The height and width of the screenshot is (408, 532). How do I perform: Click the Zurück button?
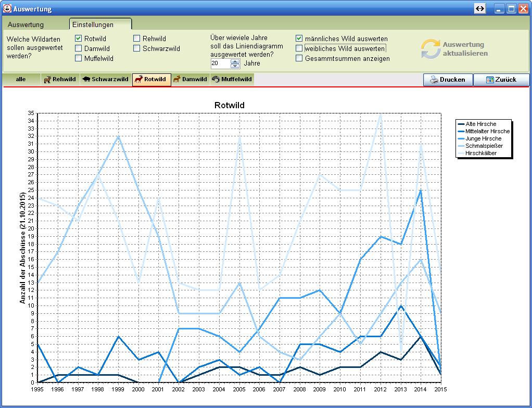(x=501, y=80)
